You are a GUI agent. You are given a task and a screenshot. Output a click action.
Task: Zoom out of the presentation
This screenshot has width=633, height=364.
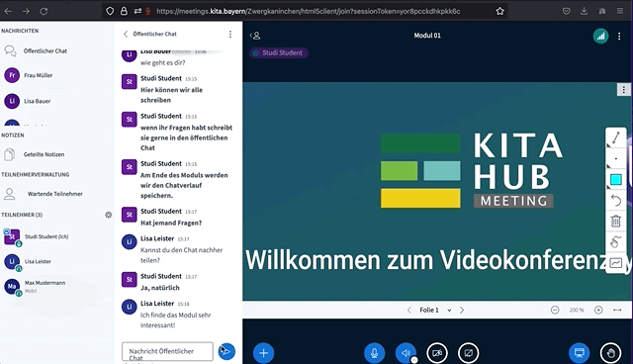[555, 310]
